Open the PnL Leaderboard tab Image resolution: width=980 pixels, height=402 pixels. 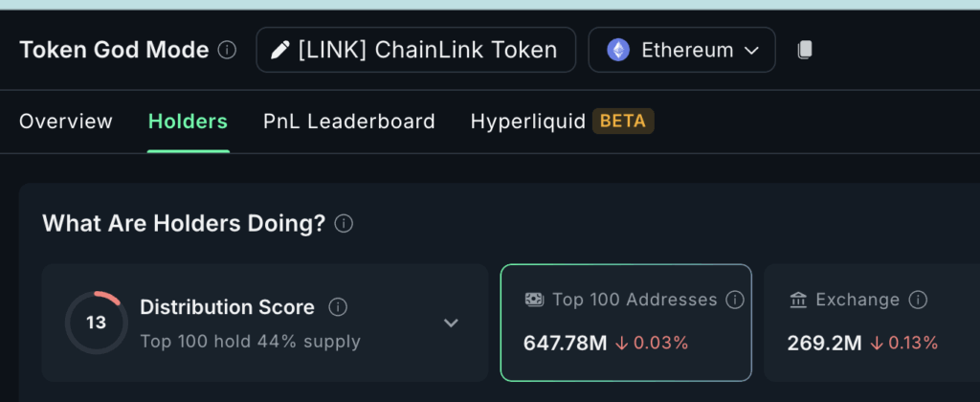coord(348,122)
